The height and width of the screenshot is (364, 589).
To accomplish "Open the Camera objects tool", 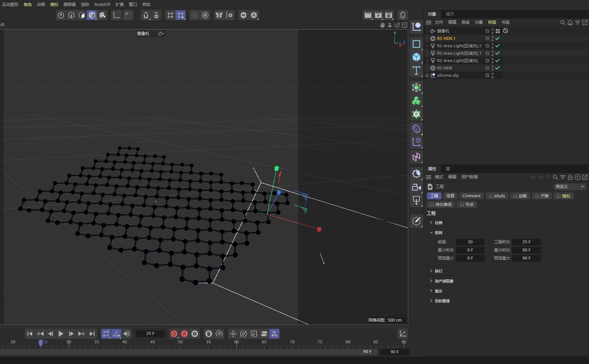I will (x=416, y=187).
